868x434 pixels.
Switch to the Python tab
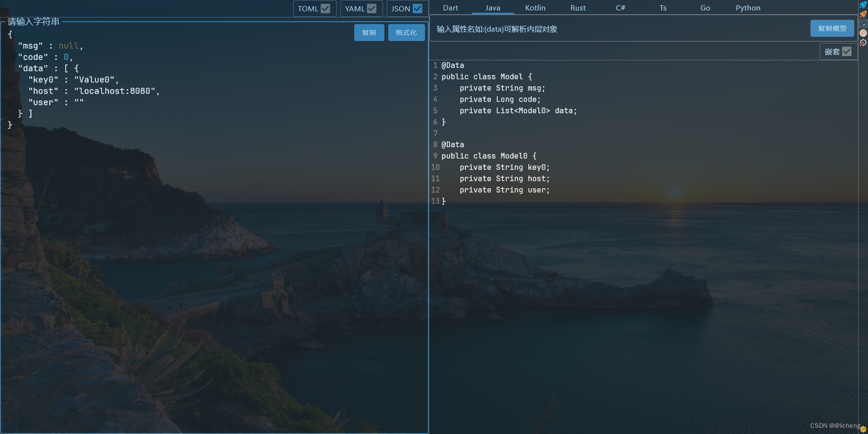tap(748, 8)
